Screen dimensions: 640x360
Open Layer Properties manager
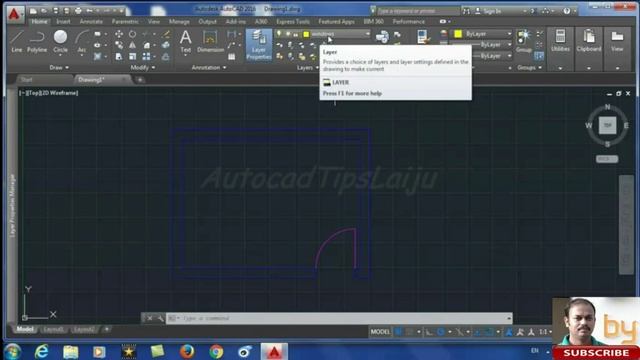259,45
